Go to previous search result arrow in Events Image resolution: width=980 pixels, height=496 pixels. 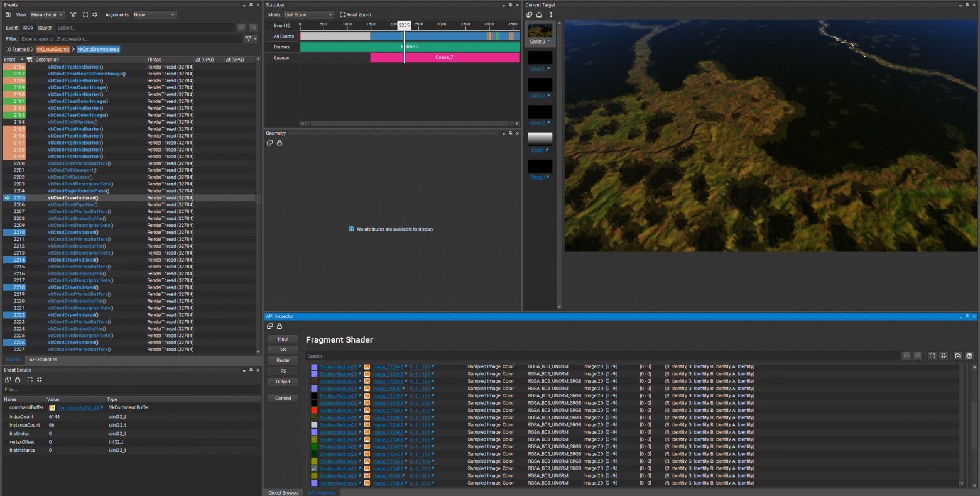241,28
